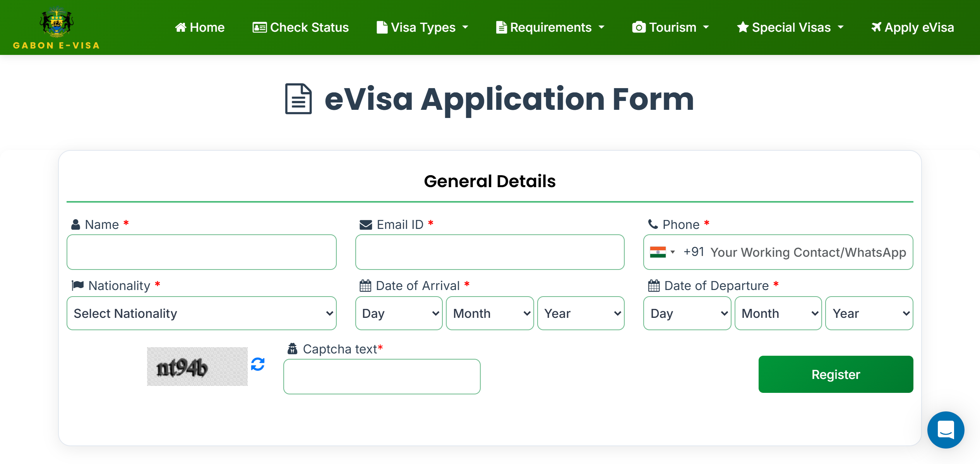Viewport: 980px width, 464px height.
Task: Focus the Name text field
Action: (202, 252)
